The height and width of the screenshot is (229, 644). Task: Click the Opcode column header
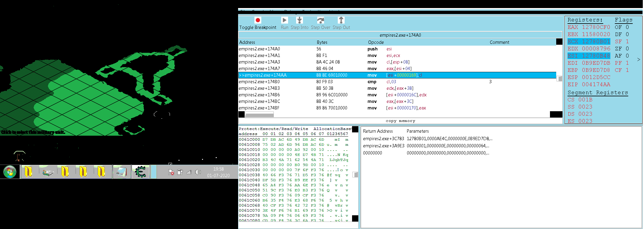[376, 42]
